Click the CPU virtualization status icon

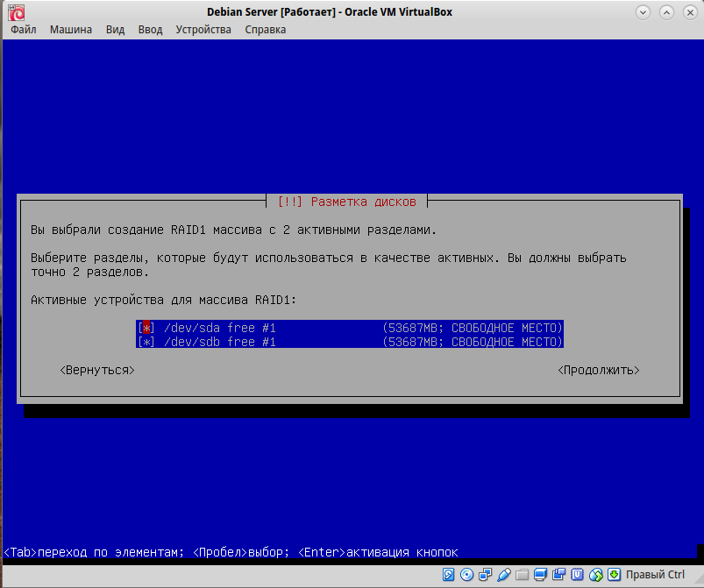click(577, 575)
